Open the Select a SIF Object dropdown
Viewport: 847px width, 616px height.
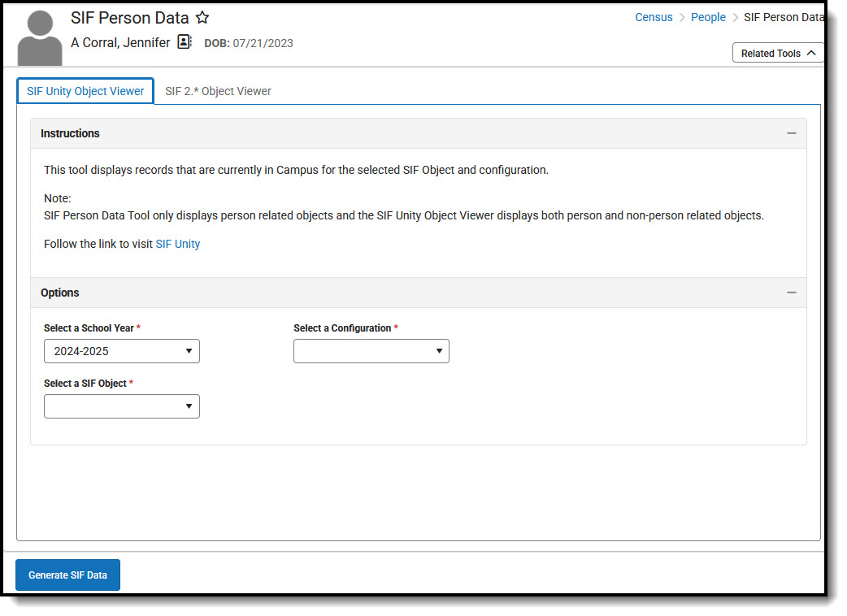122,406
